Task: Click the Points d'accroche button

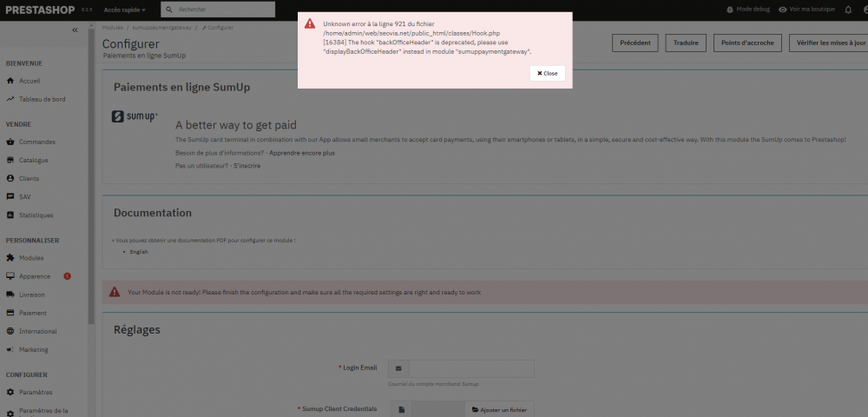Action: (747, 43)
